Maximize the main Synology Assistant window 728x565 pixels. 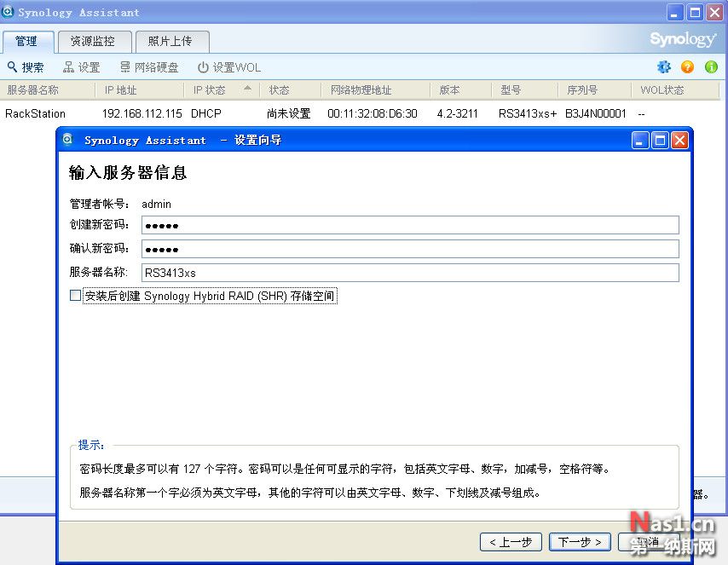[695, 13]
